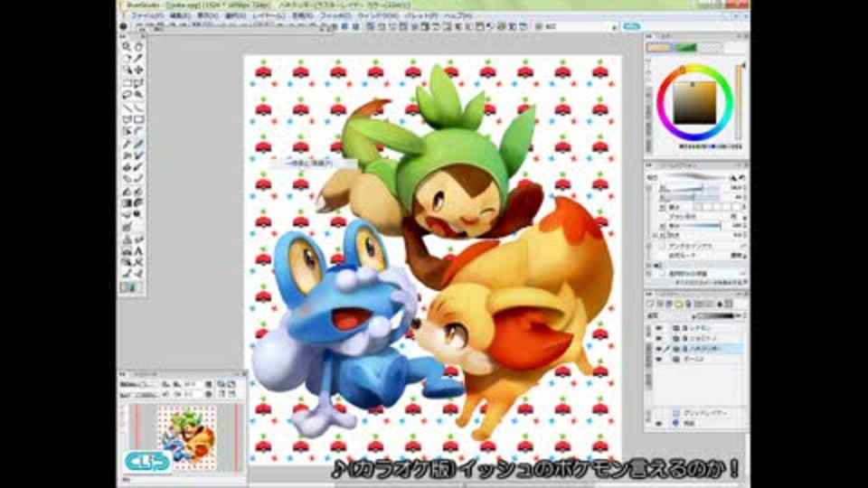Click the foreground/background color swatch in toolbox
The height and width of the screenshot is (488, 868).
pyautogui.click(x=128, y=287)
